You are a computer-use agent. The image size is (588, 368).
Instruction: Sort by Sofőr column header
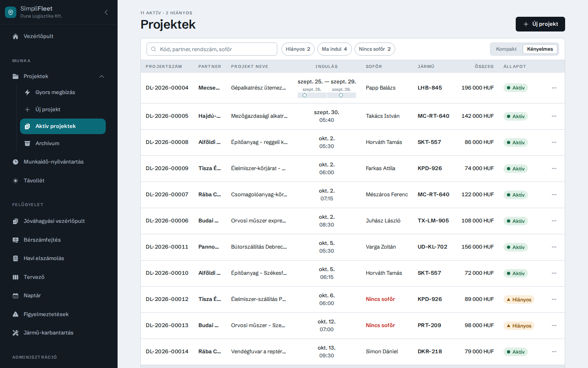(374, 66)
